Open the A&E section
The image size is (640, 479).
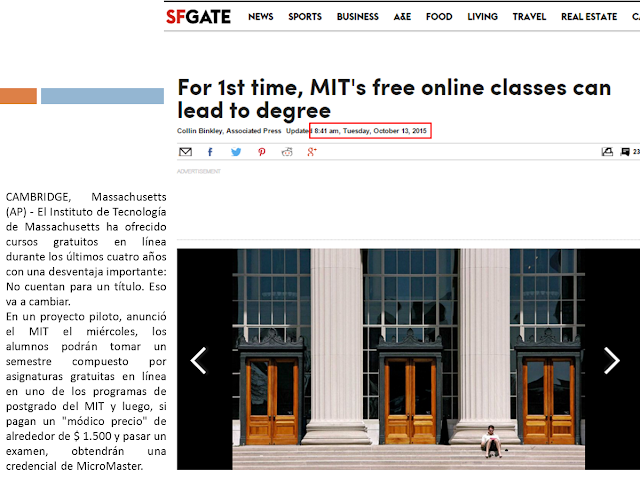[402, 17]
